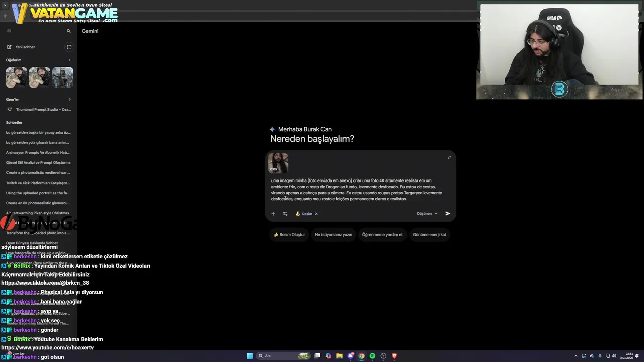Click the Gemini title at top
Screen dimensions: 644x362
tap(90, 31)
